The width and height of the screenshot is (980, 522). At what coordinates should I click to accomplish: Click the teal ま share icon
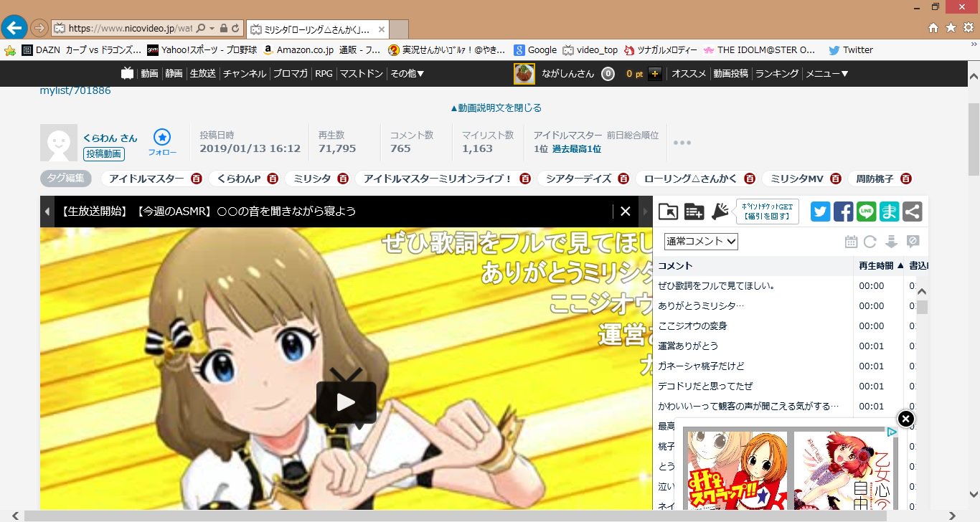pyautogui.click(x=890, y=212)
